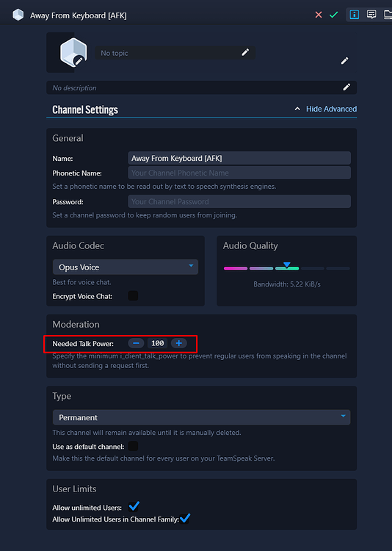Click the Bandwidth: 5.22 KiB/s text

coord(287,284)
